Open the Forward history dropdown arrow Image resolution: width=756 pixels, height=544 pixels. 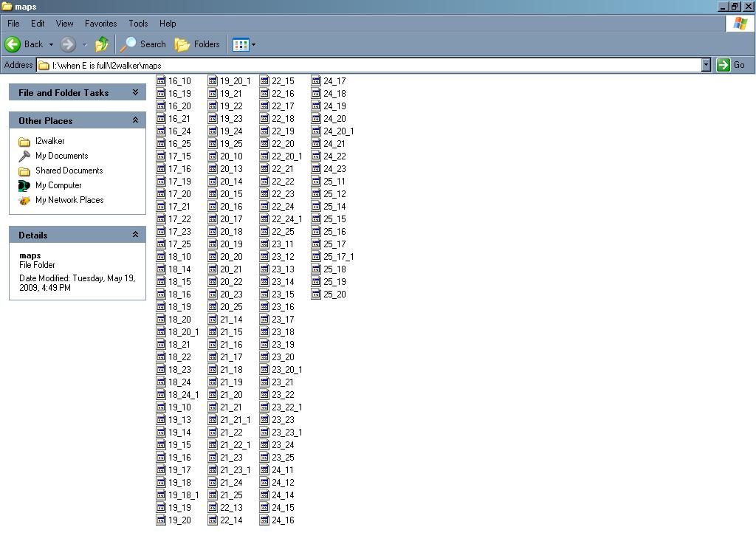click(84, 44)
